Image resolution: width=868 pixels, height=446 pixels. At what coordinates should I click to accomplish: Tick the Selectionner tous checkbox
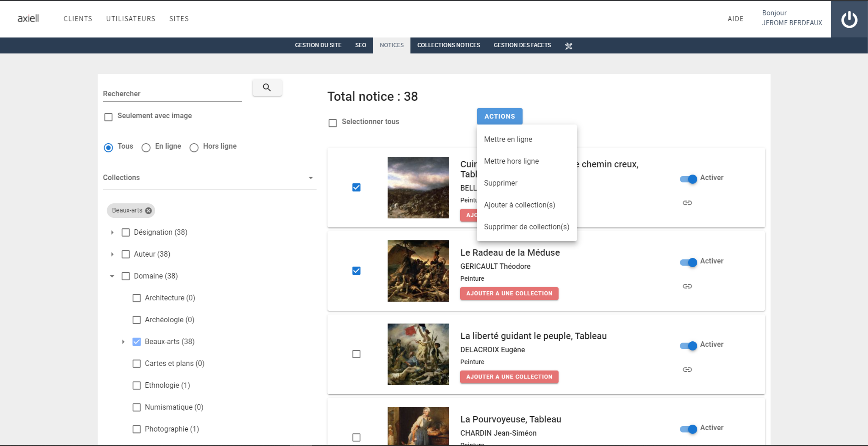[333, 123]
